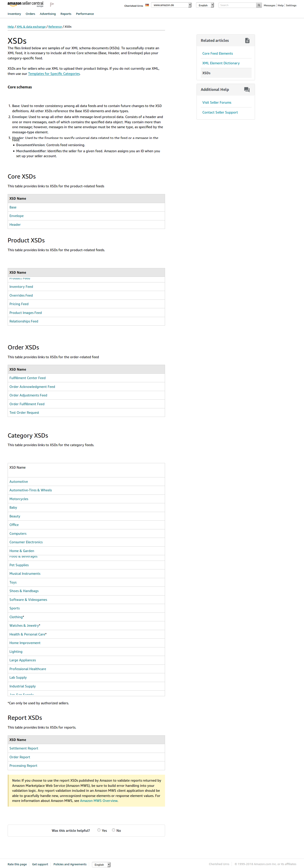Open XML Element Dictionary related article
The width and height of the screenshot is (304, 868).
point(221,63)
